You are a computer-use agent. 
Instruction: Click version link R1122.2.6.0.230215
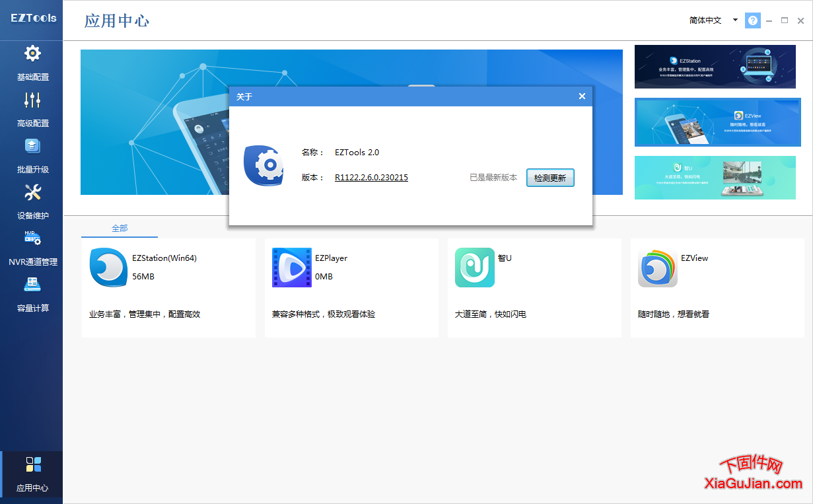(371, 178)
